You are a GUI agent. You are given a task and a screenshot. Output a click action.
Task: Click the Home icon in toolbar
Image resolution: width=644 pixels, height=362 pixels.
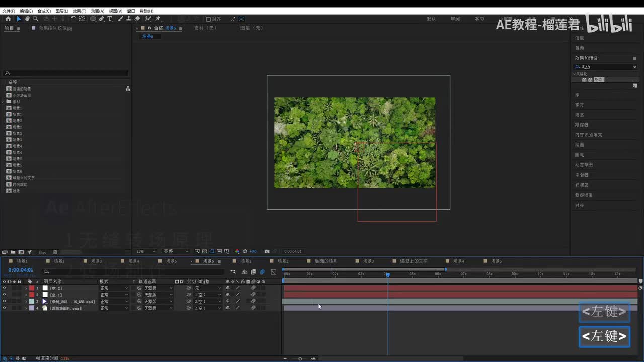pos(8,19)
